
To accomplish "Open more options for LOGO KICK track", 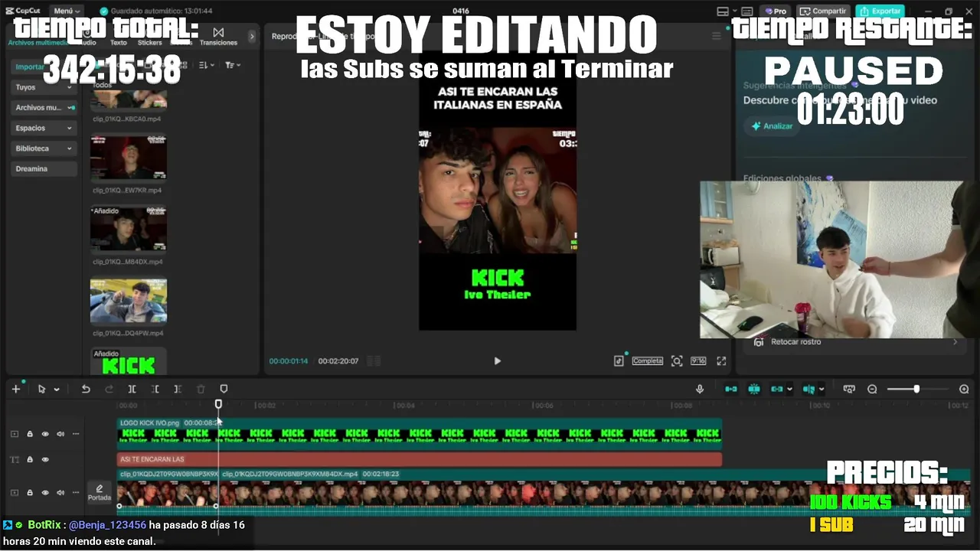I will pos(76,434).
